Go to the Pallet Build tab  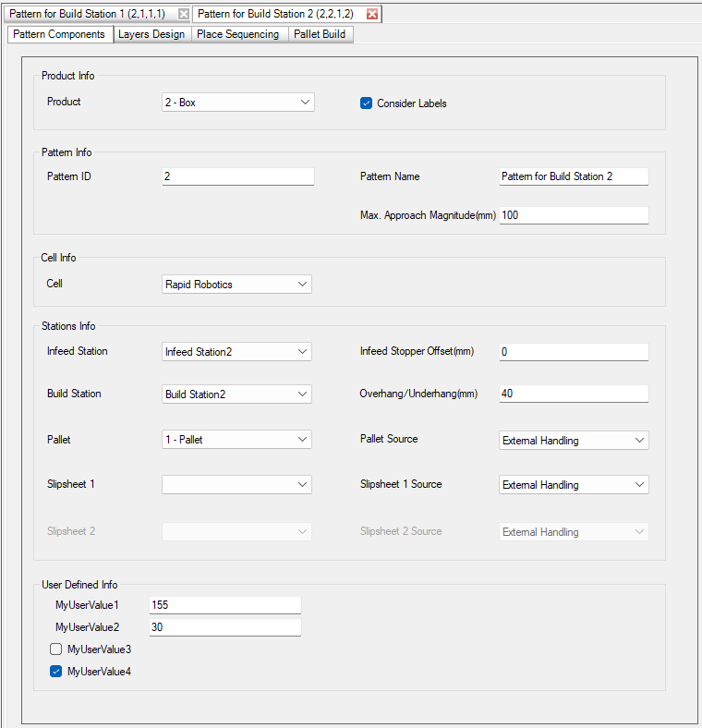point(320,34)
